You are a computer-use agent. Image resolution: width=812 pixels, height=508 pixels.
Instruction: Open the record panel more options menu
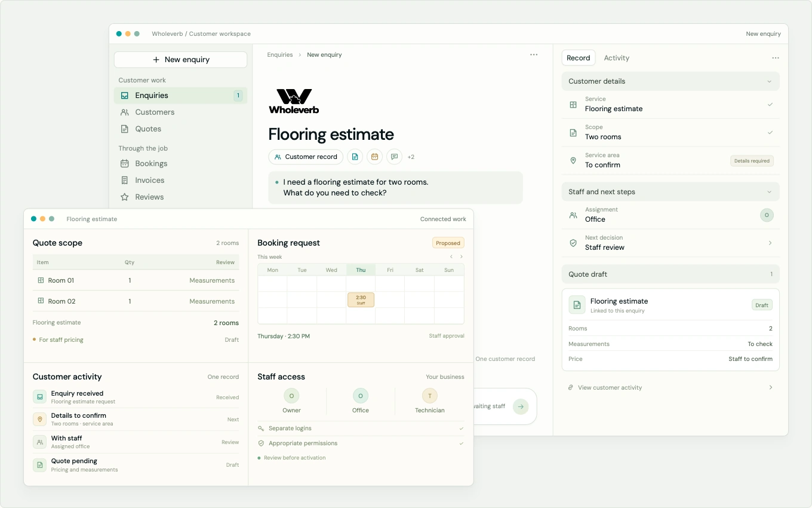(x=775, y=58)
